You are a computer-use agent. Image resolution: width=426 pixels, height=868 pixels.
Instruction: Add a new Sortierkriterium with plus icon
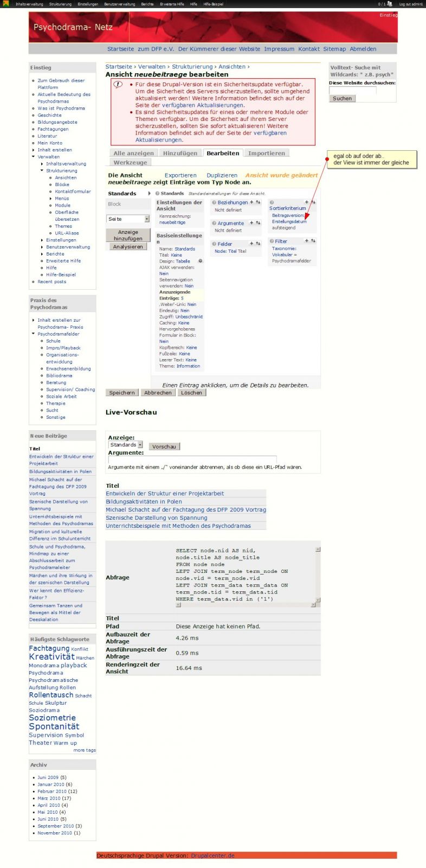point(307,202)
